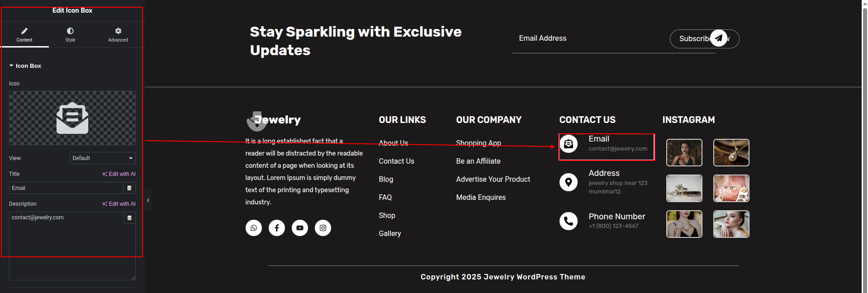Open the View dropdown set to Default
Screen dimensions: 868x293
[x=103, y=158]
